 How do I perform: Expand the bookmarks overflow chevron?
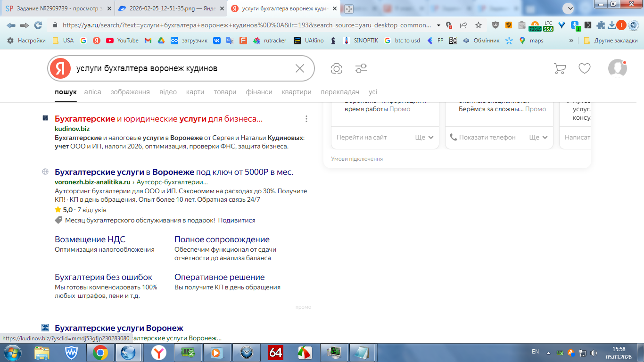(572, 41)
